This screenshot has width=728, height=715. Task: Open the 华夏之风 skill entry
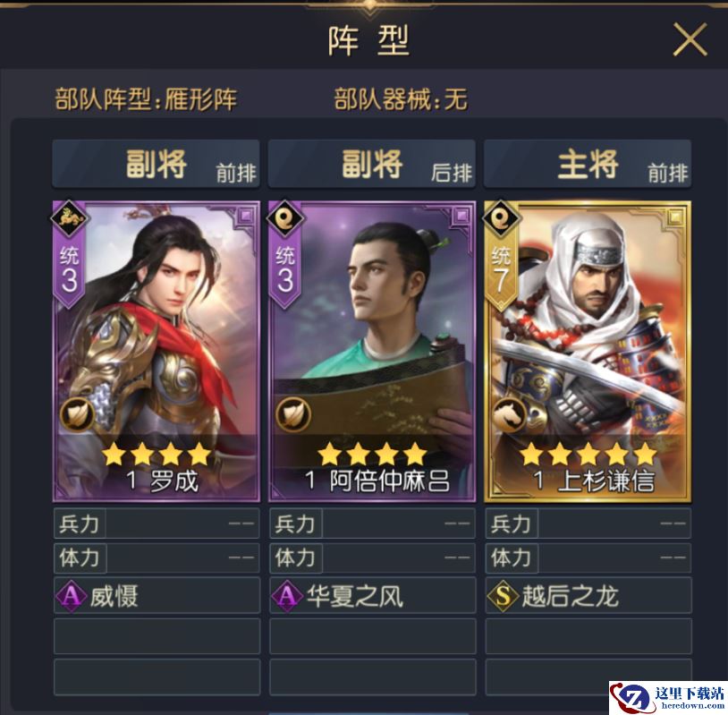tap(373, 595)
